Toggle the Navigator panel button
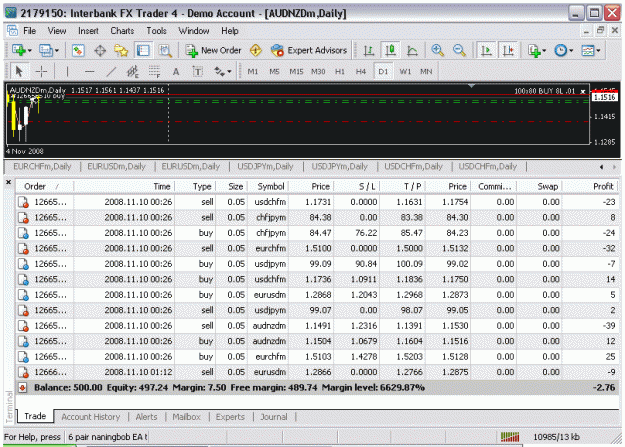 (x=121, y=50)
